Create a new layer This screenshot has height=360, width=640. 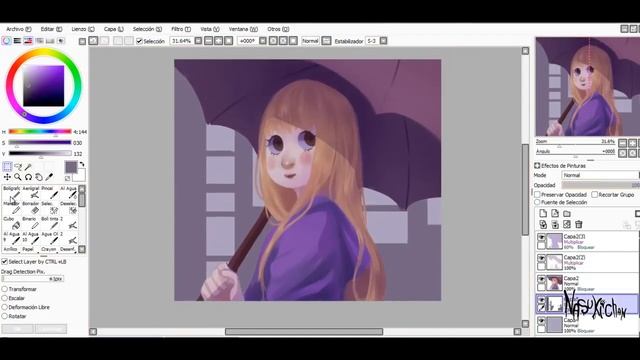[543, 213]
